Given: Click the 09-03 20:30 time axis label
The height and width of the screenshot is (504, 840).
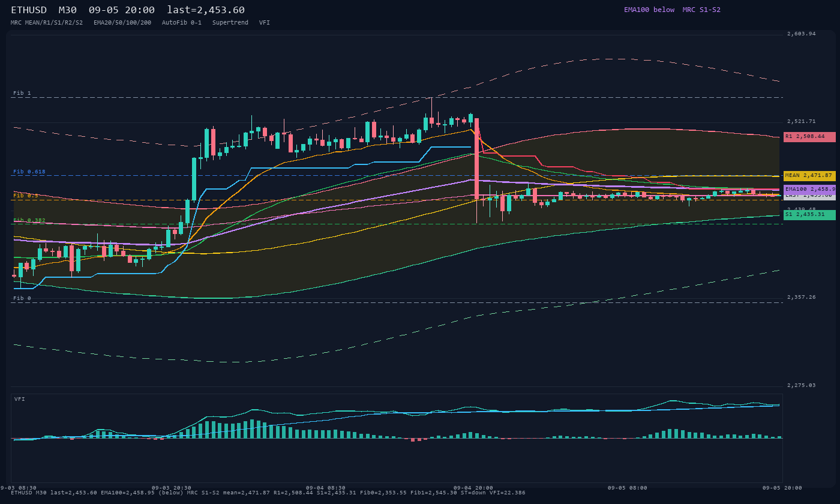Looking at the screenshot, I should tap(172, 488).
